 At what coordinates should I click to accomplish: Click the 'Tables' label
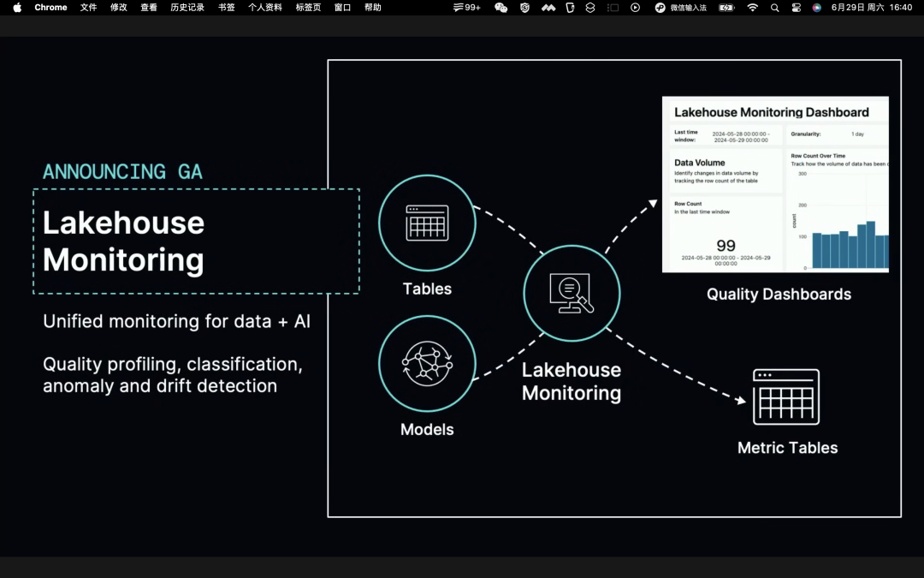[x=427, y=289]
